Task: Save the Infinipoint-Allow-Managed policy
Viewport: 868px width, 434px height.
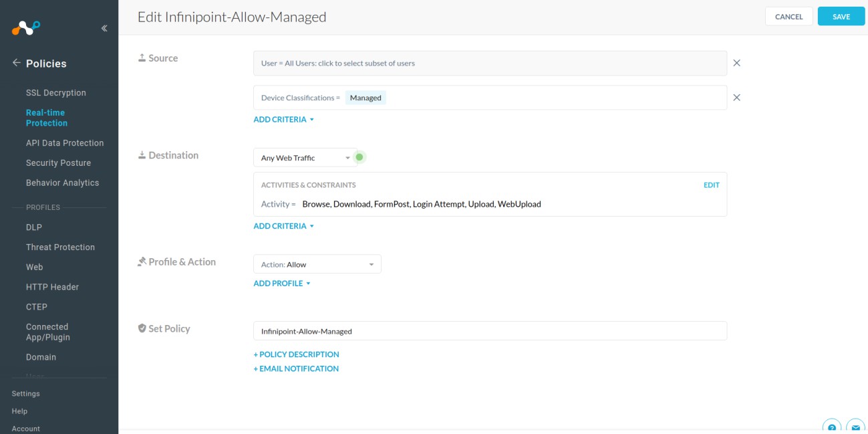Action: (841, 16)
